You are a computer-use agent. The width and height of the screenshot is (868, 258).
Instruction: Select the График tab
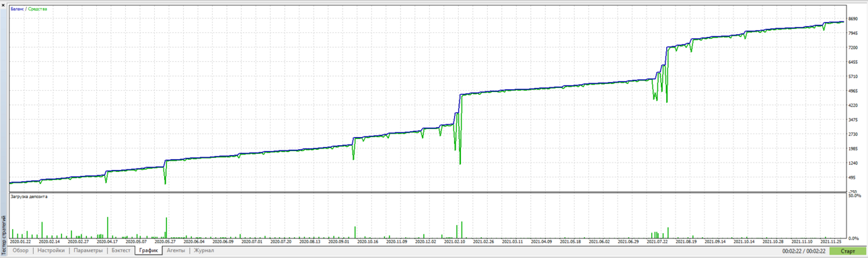[x=149, y=251]
